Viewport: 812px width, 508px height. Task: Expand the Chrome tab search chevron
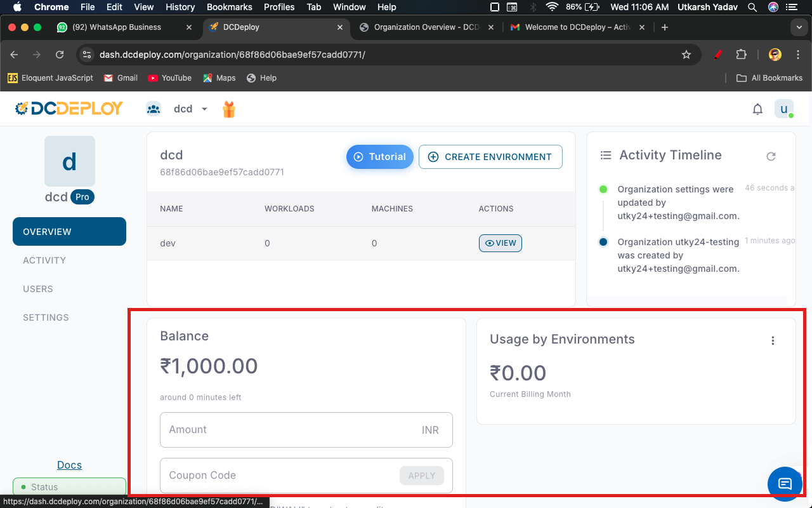[799, 27]
